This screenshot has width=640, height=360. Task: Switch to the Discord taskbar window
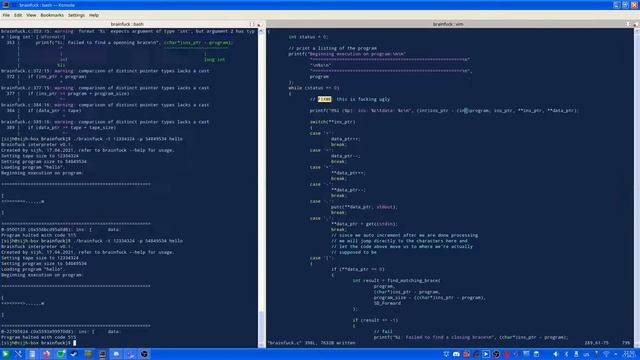click(116, 354)
